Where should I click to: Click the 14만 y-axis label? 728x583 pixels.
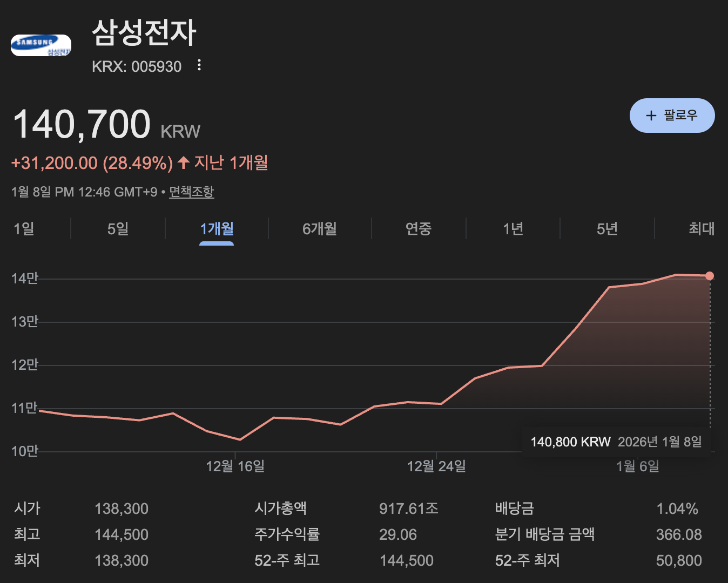(x=25, y=279)
